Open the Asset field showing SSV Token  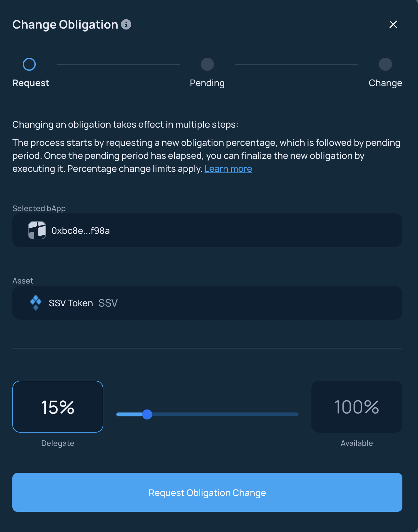coord(207,303)
